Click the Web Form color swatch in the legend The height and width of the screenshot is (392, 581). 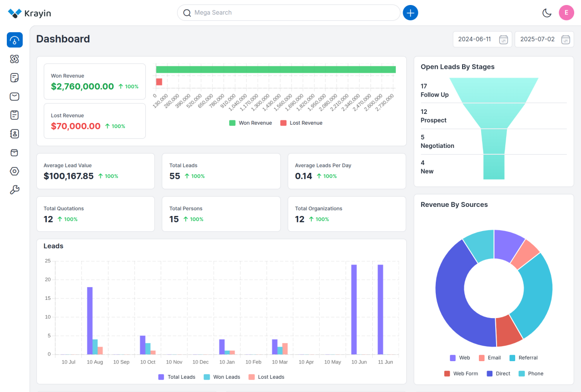(x=447, y=374)
